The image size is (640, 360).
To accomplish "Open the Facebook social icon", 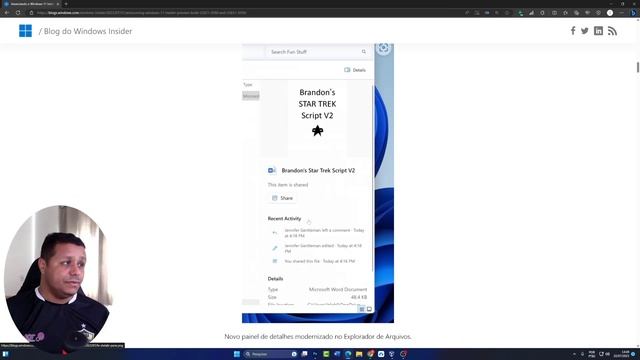I will [573, 31].
